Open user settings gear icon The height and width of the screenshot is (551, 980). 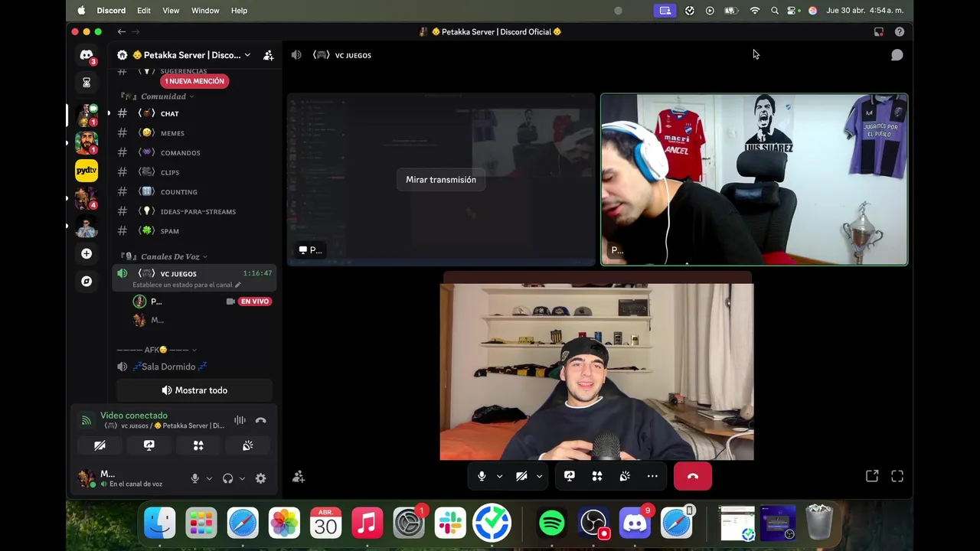coord(260,478)
